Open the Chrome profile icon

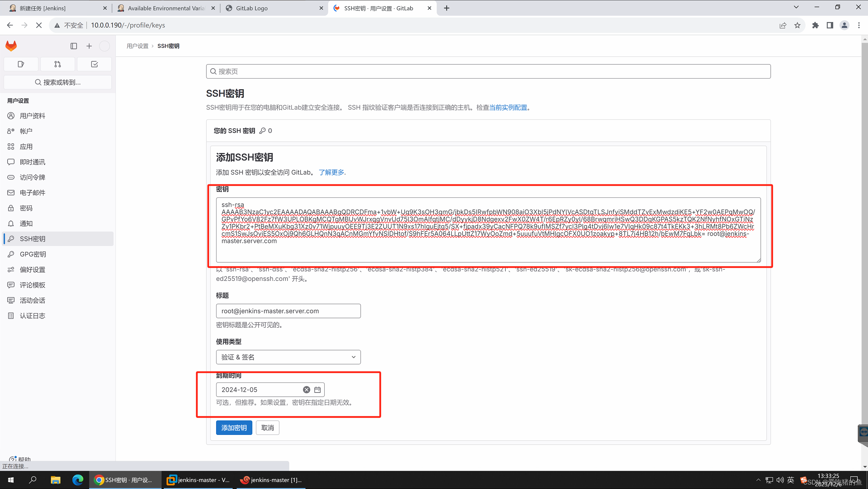tap(844, 25)
